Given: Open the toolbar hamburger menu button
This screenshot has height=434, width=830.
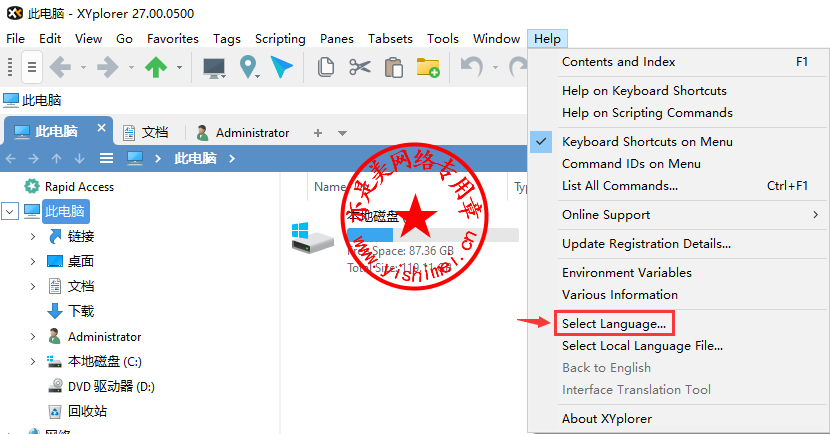Looking at the screenshot, I should pos(32,67).
